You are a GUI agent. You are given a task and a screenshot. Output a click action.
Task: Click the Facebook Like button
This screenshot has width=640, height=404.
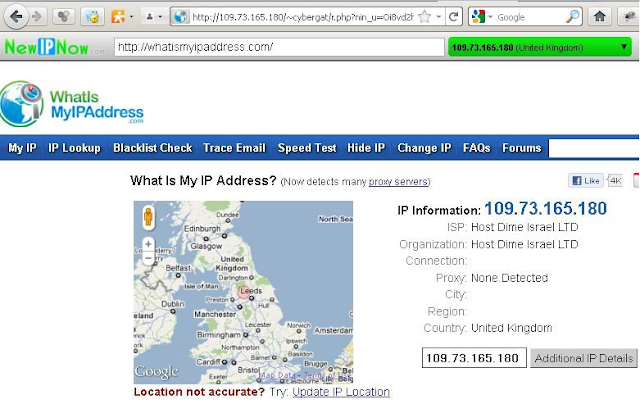tap(586, 180)
